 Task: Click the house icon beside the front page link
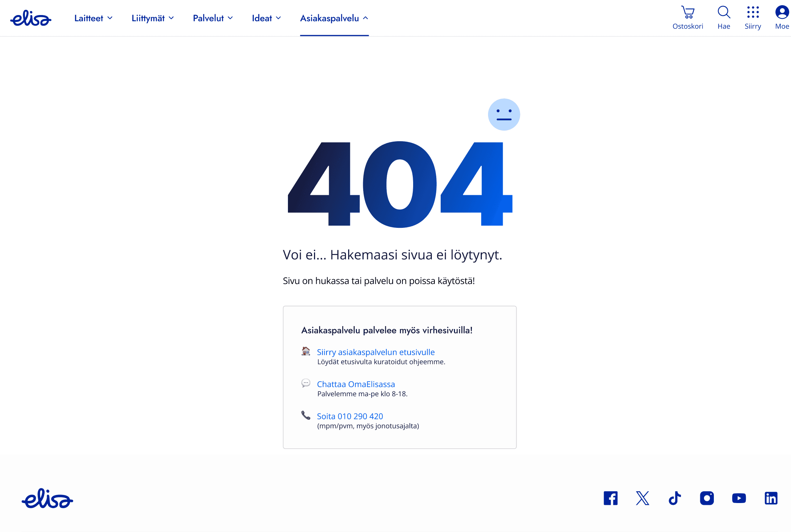(306, 351)
